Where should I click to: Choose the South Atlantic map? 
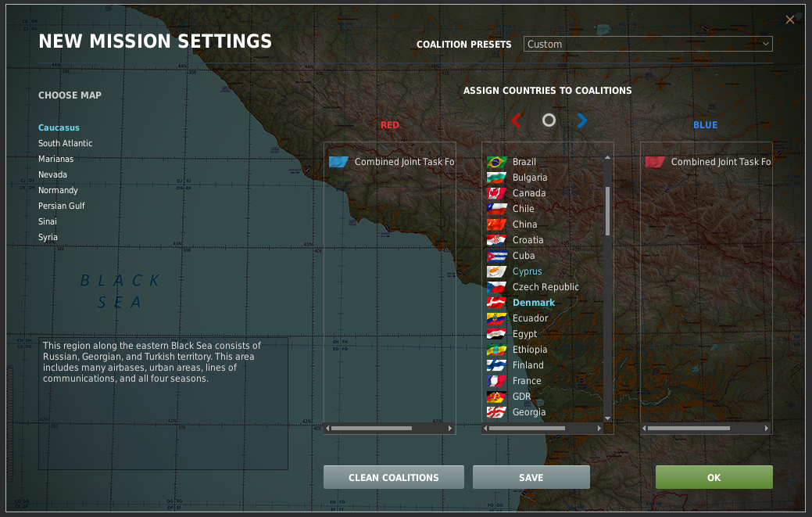coord(65,143)
